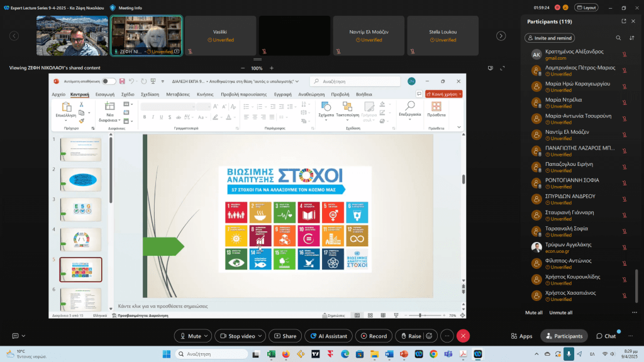Start slideshow from beginning quick access icon
Image resolution: width=644 pixels, height=362 pixels.
(x=153, y=81)
